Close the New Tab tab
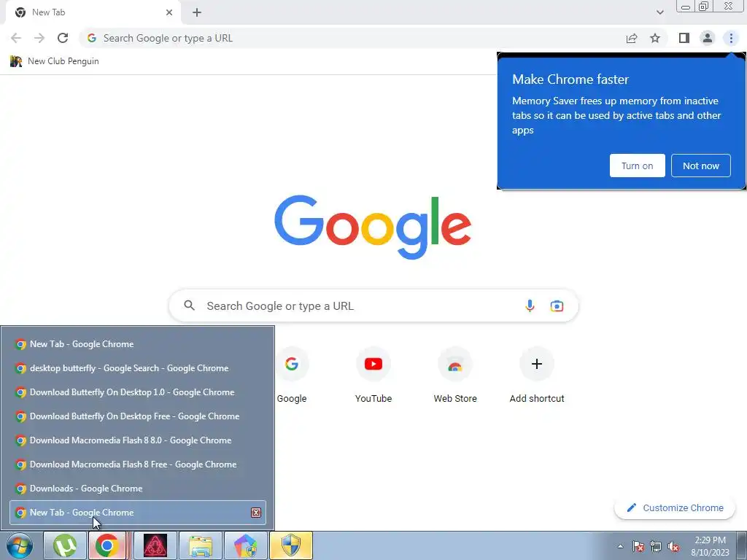Screen dimensions: 747x560 pos(169,12)
